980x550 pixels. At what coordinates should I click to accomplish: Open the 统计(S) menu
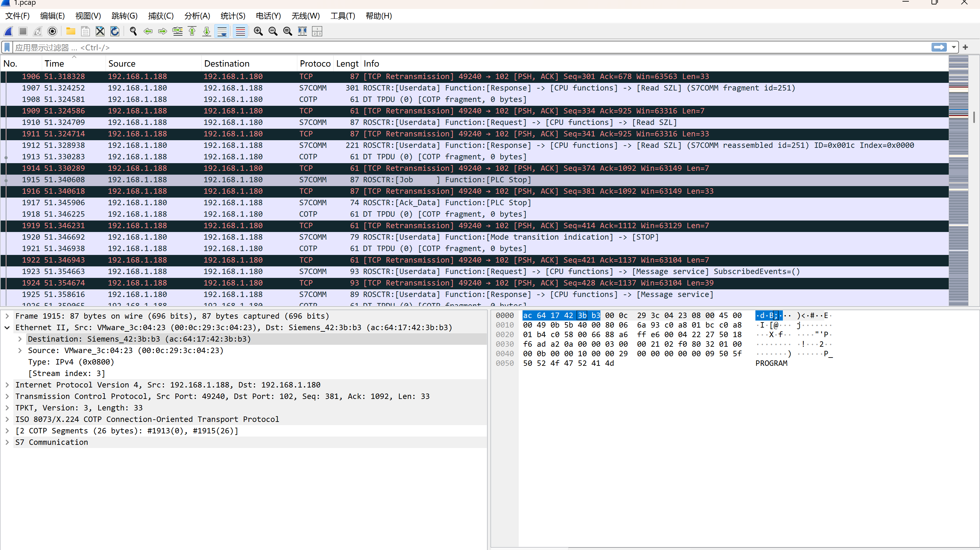point(233,16)
